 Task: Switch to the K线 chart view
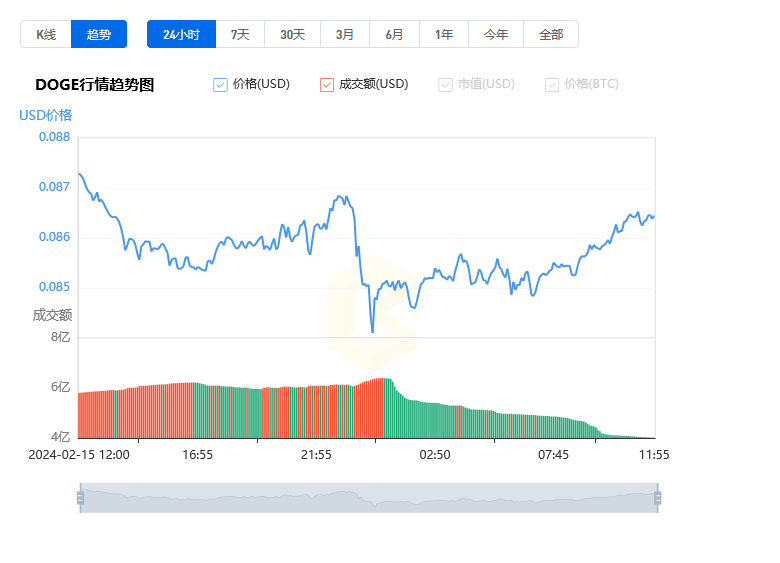[x=46, y=34]
